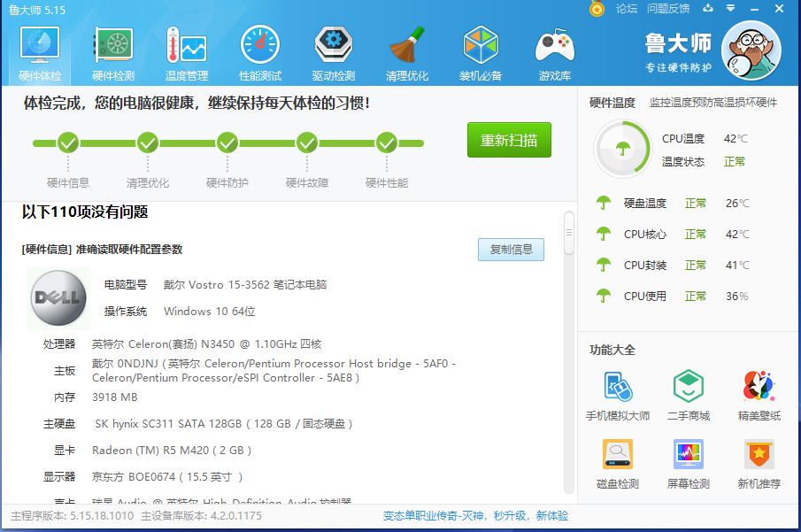This screenshot has width=801, height=532.
Task: Click the 驱动检测 driver detection icon
Action: pos(334,52)
